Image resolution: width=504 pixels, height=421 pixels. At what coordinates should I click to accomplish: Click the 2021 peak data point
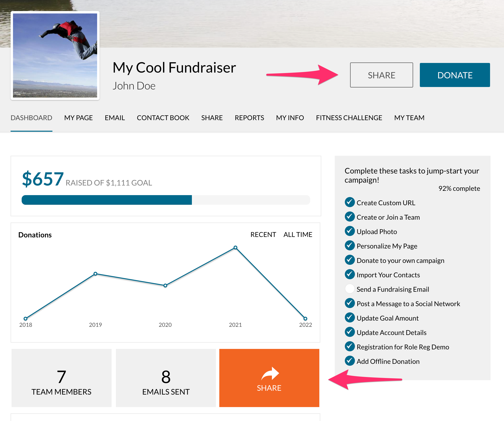235,248
